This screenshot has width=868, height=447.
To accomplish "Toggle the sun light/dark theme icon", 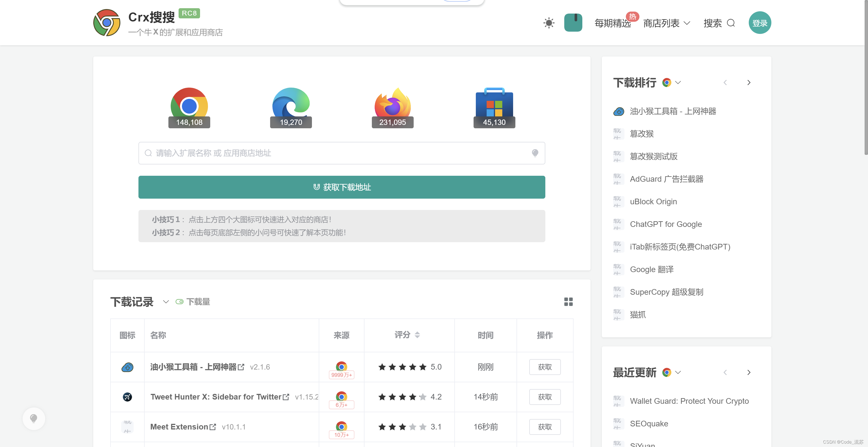I will pyautogui.click(x=548, y=23).
